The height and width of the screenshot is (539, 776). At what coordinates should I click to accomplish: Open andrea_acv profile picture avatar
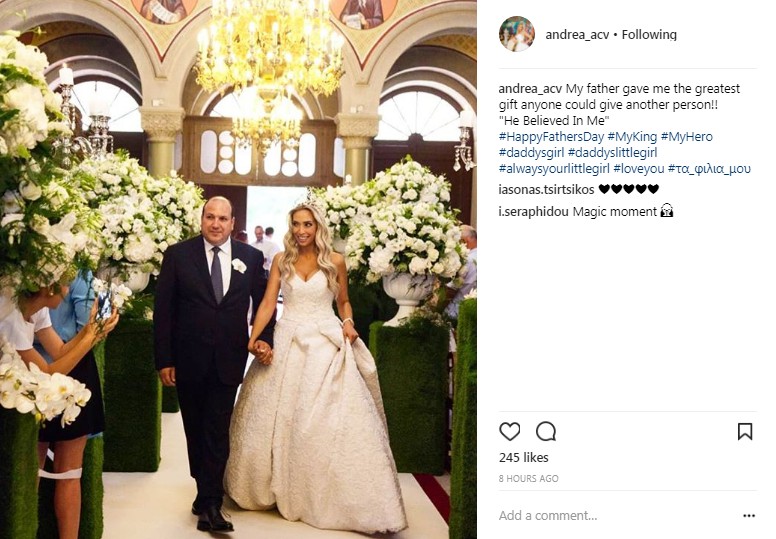pos(517,34)
